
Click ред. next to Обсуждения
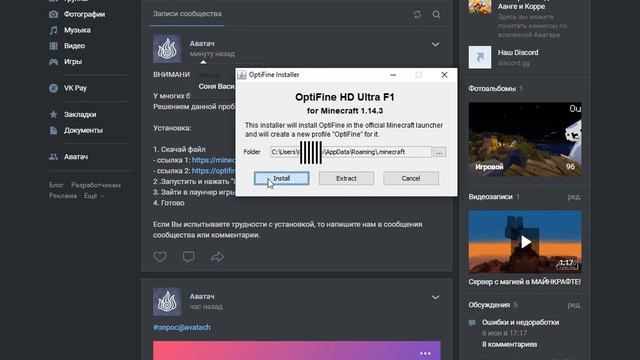point(574,305)
